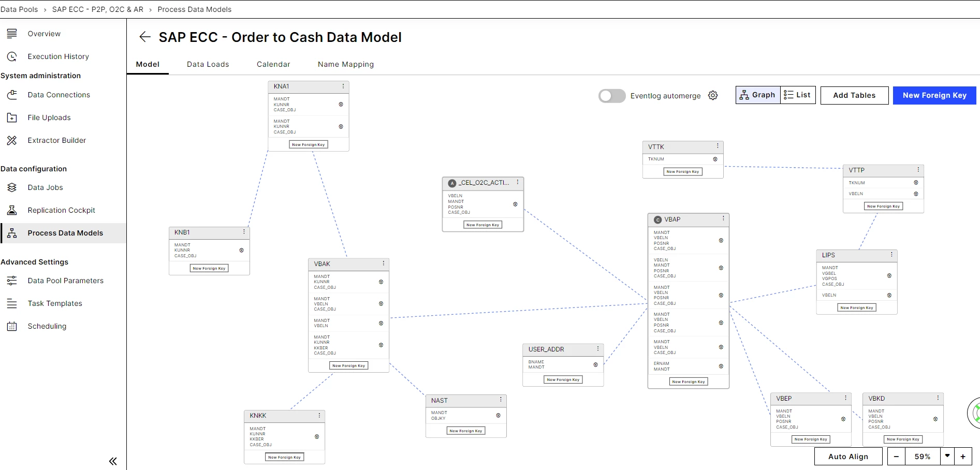Open NAST table options menu
This screenshot has width=980, height=470.
(501, 400)
